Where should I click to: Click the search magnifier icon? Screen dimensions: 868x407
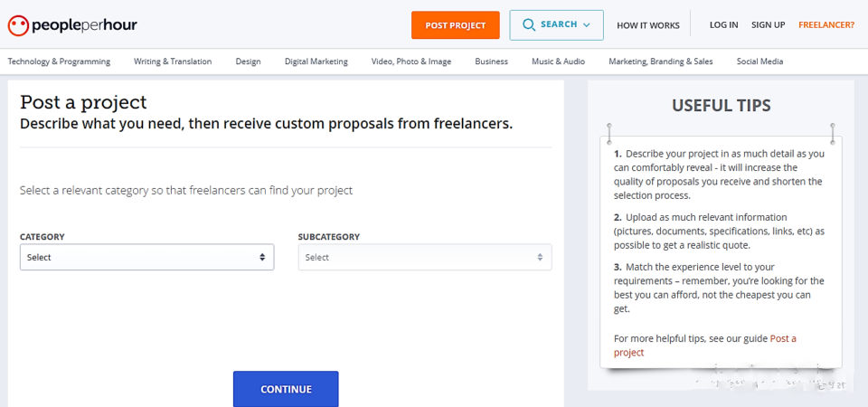527,24
